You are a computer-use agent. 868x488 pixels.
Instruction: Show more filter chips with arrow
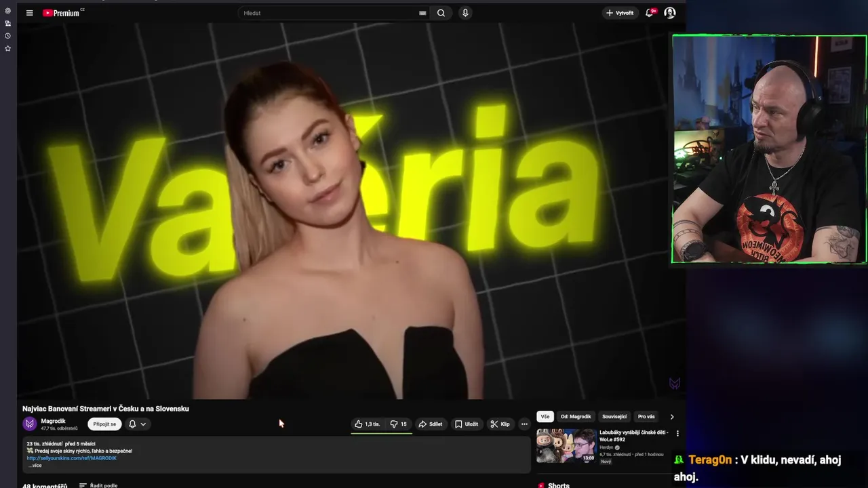[672, 417]
